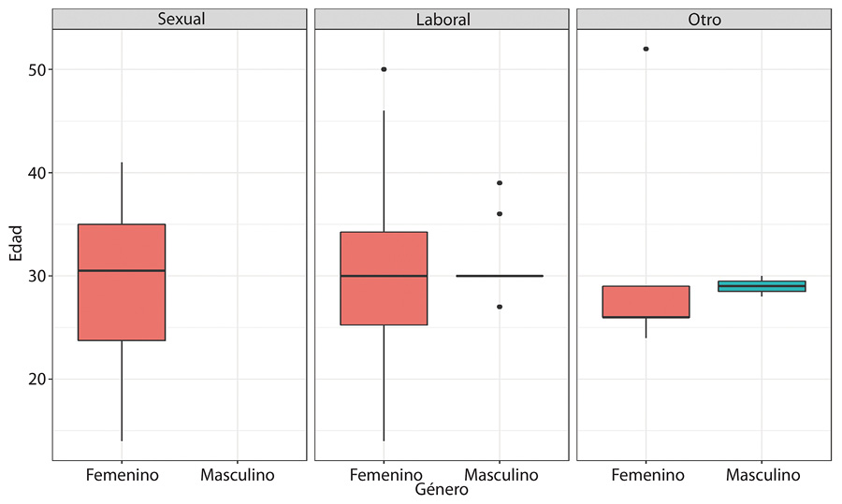Click the Laboral facet header strip
The image size is (842, 504).
[x=442, y=19]
